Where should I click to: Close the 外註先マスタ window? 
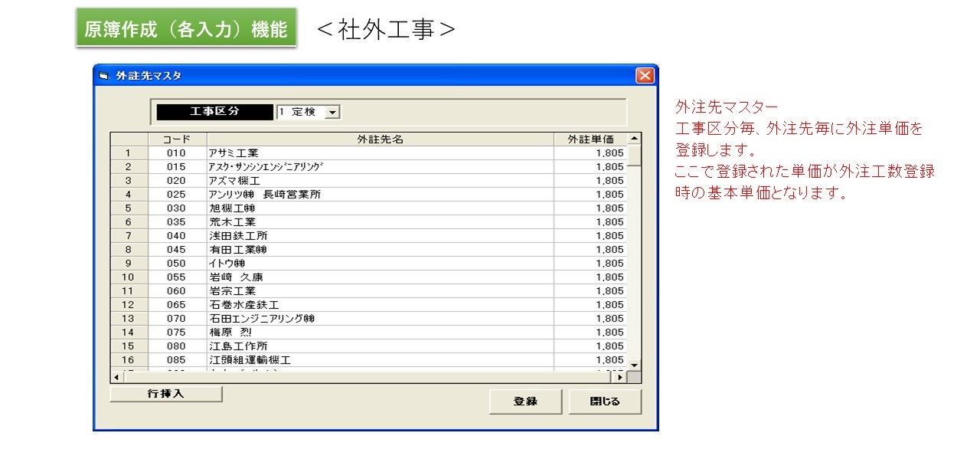coord(645,76)
